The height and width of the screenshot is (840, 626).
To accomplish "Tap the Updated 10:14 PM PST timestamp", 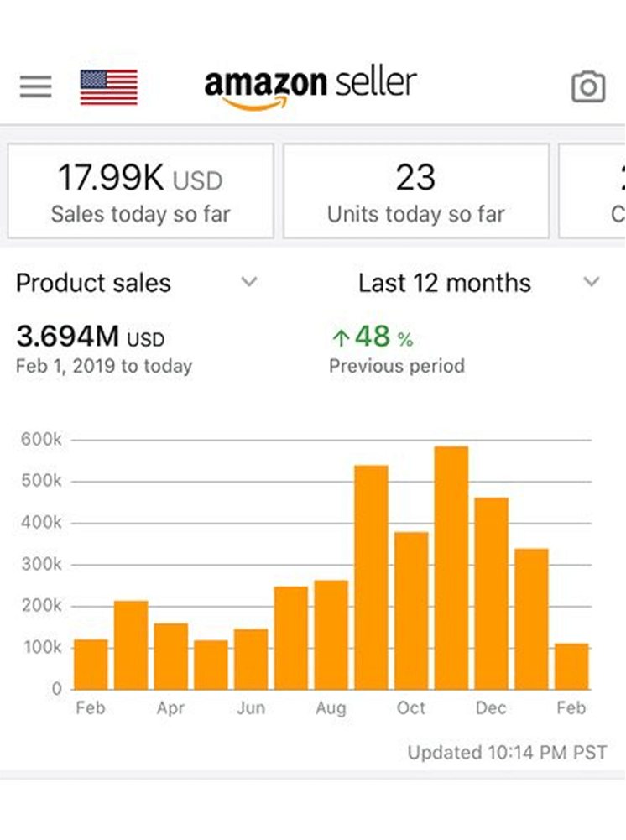I will (x=506, y=752).
